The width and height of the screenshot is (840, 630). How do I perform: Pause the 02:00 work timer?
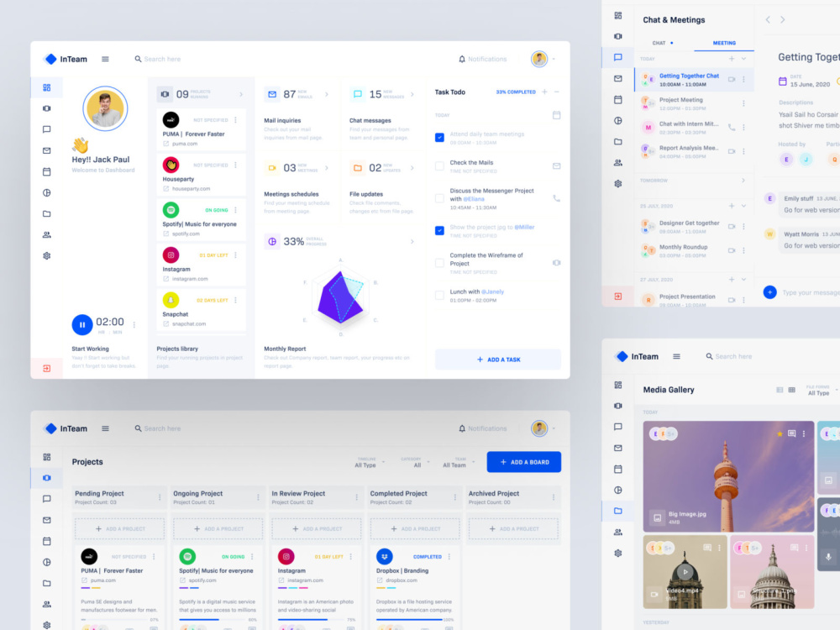click(x=82, y=324)
